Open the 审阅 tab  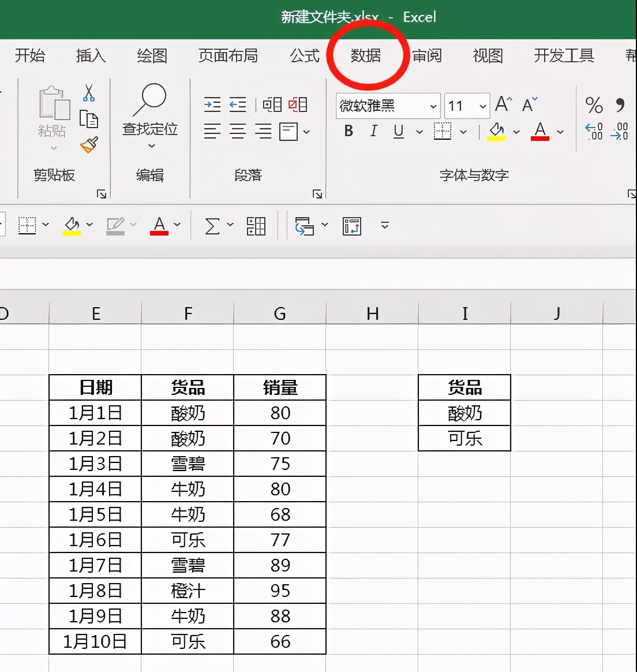click(x=426, y=55)
